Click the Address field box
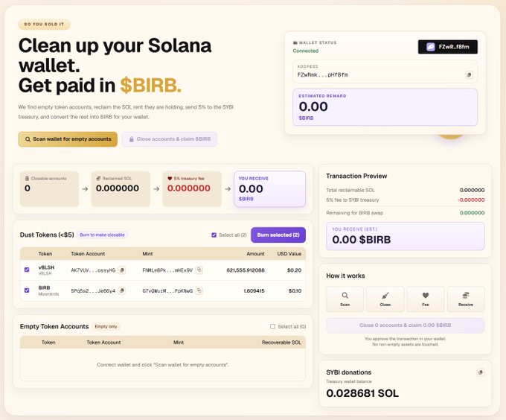Screen dimensions: 506x420 385,71
